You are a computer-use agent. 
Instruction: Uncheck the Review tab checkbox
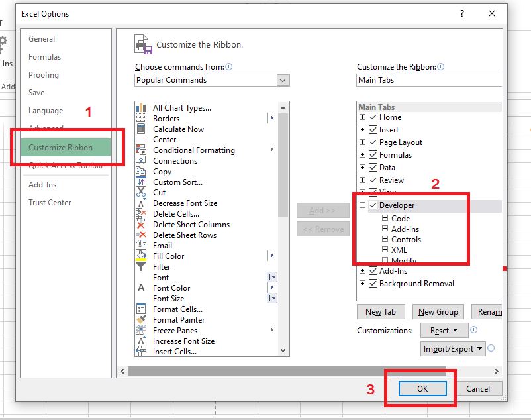pyautogui.click(x=373, y=180)
